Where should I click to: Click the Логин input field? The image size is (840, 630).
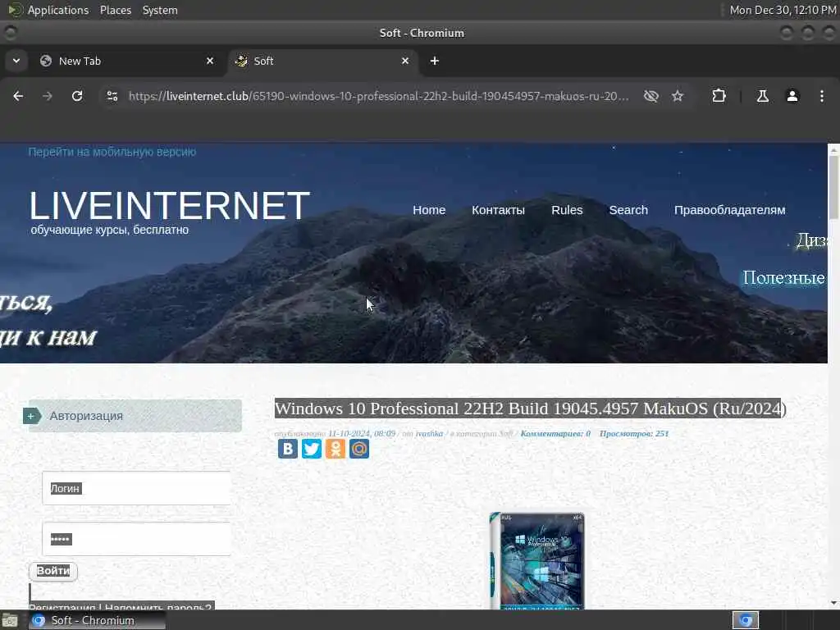click(x=136, y=488)
